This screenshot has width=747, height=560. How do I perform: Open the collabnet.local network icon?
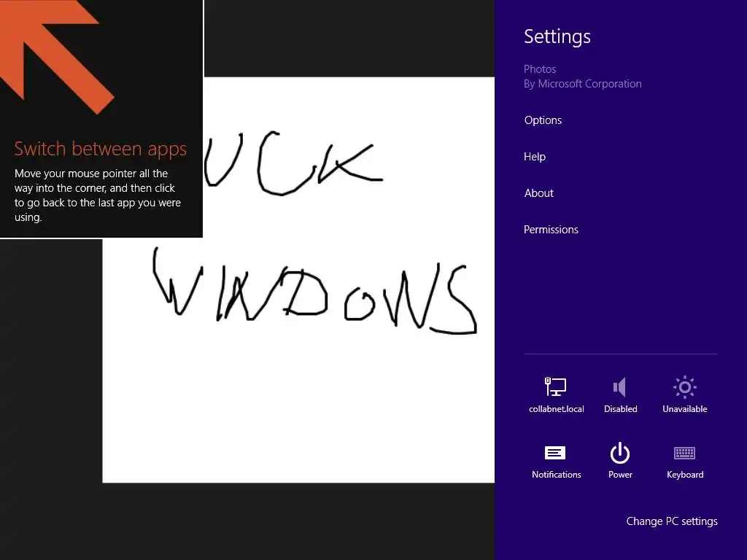(x=555, y=386)
